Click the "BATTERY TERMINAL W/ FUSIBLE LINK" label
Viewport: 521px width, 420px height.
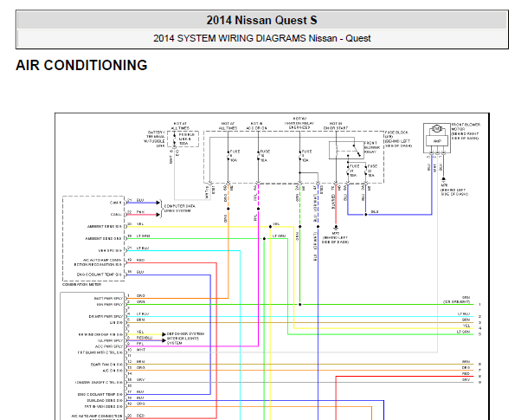click(x=155, y=139)
